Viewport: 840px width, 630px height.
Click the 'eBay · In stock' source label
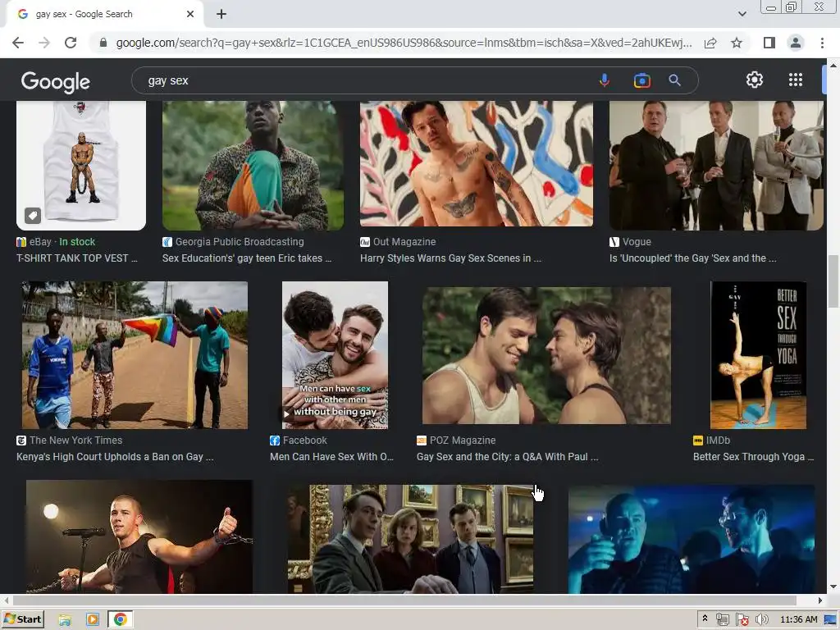coord(56,242)
